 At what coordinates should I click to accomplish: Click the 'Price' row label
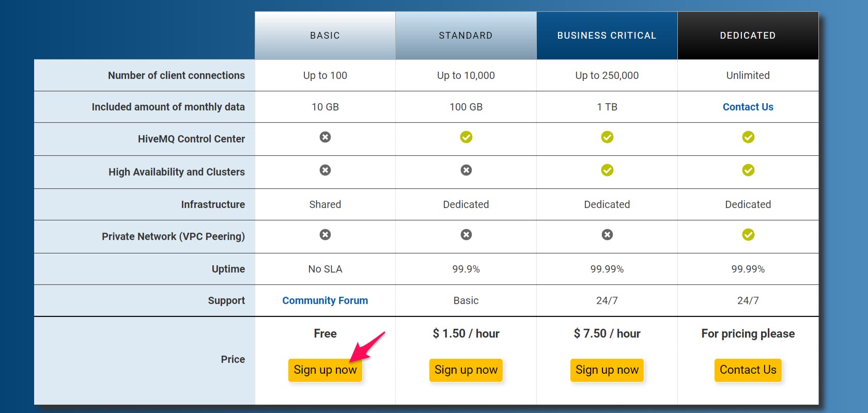tap(233, 359)
